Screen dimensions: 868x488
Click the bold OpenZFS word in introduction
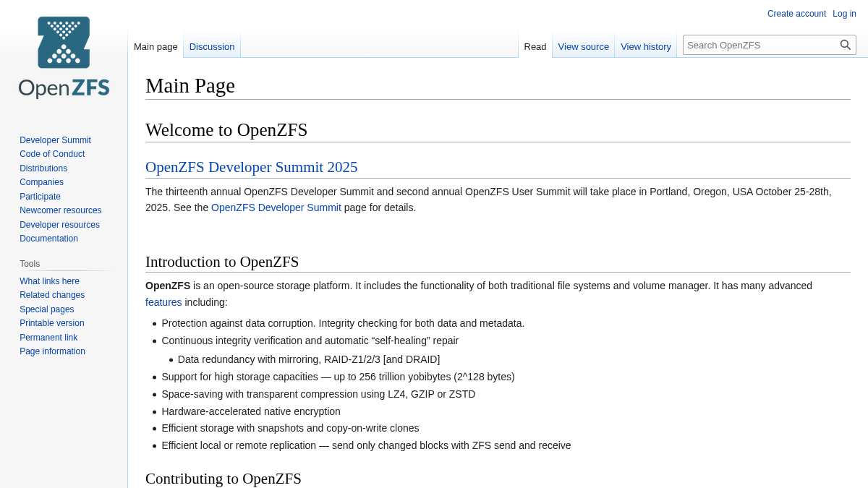pyautogui.click(x=168, y=286)
